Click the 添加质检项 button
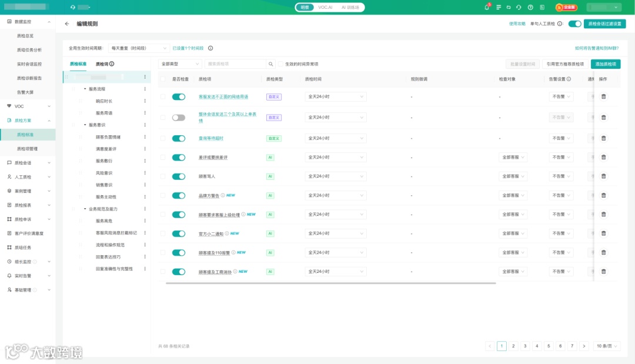 coord(606,64)
